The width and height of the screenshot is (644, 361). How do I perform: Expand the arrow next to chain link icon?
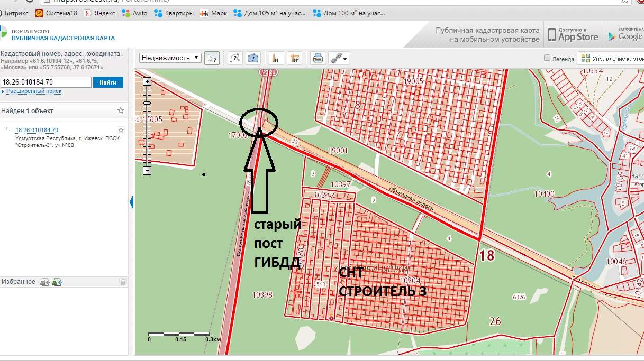tap(346, 59)
